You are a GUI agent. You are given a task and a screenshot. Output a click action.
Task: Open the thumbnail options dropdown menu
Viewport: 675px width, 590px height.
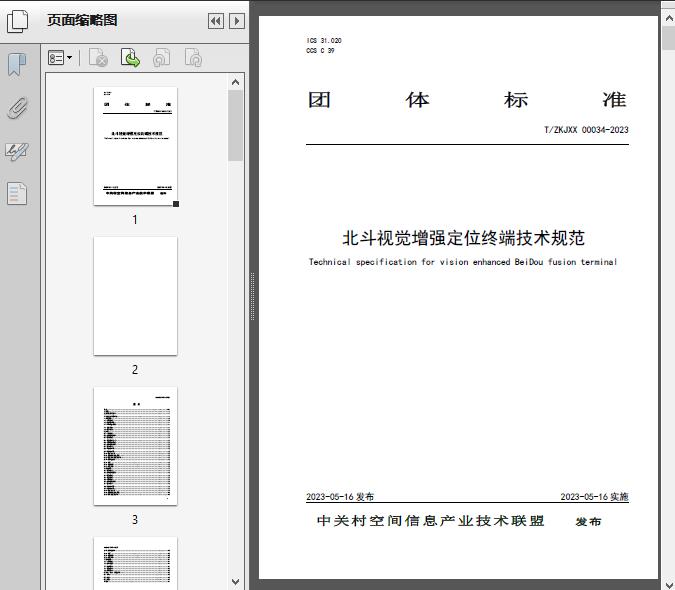(x=60, y=58)
